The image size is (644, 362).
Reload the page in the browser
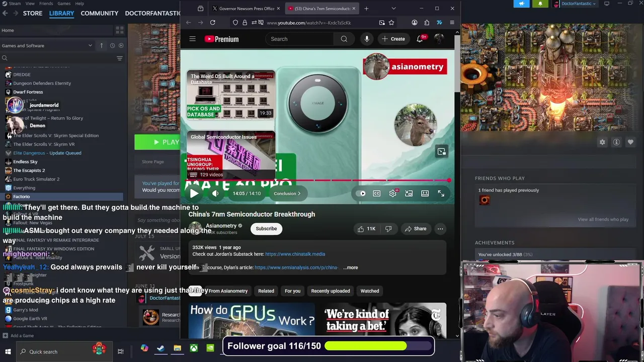click(212, 23)
